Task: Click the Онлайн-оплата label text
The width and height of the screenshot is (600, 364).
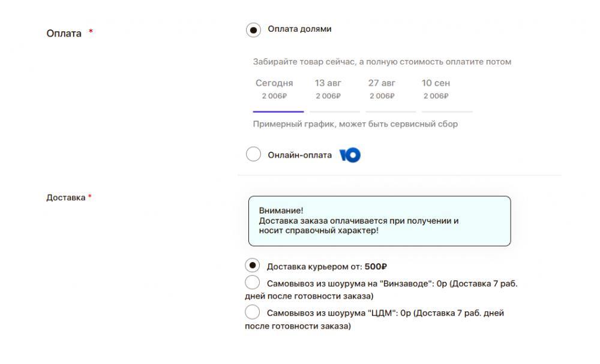Action: click(x=299, y=155)
